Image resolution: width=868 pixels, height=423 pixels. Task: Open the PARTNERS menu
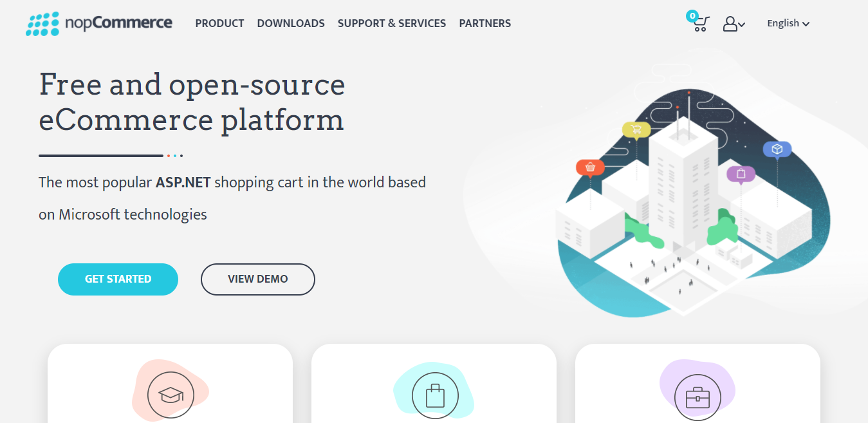[x=485, y=23]
